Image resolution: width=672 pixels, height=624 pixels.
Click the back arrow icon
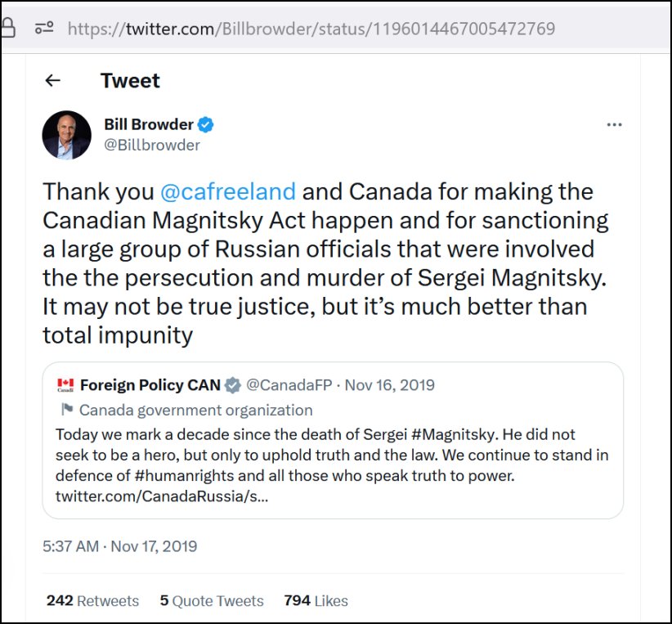click(52, 80)
